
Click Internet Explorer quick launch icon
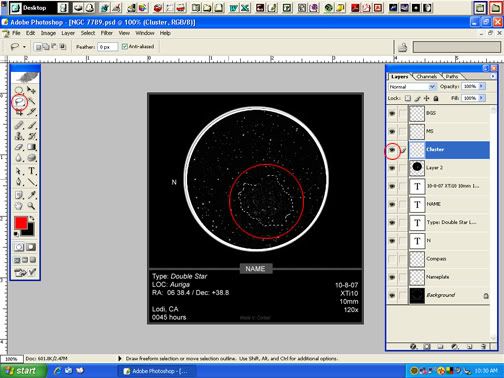pos(57,371)
